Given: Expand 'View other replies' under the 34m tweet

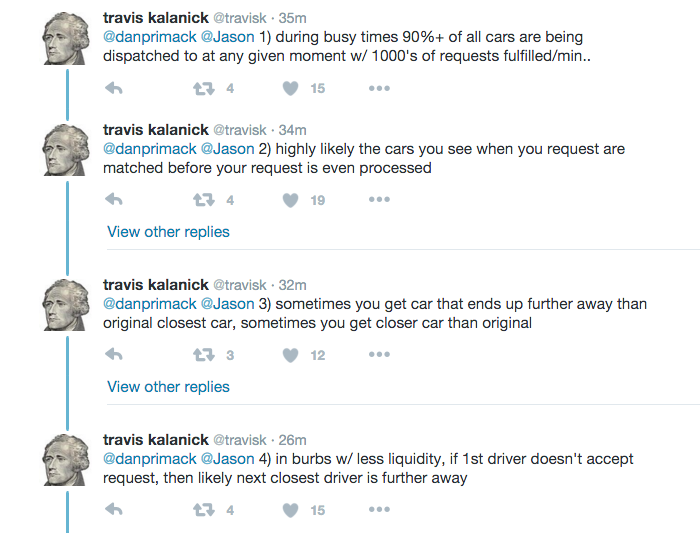Looking at the screenshot, I should [168, 232].
